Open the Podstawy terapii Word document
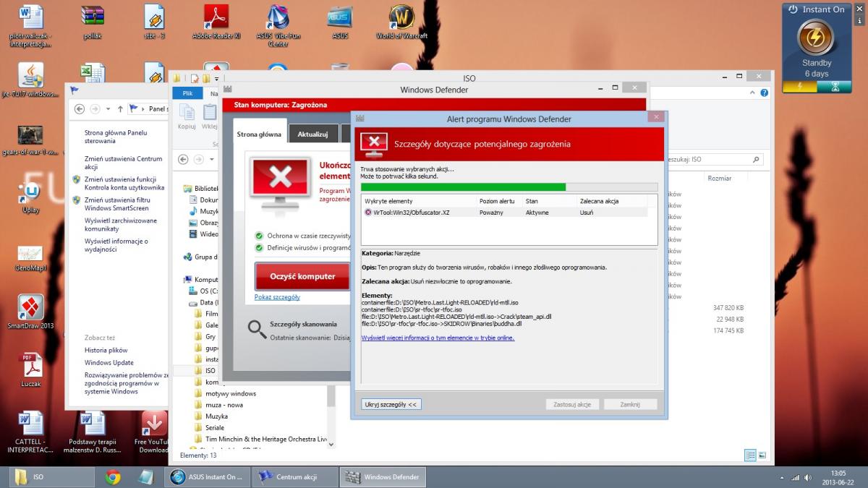The height and width of the screenshot is (488, 868). 94,432
